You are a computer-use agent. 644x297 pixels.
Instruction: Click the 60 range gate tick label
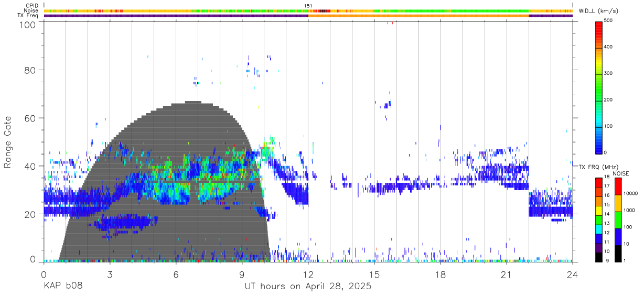point(29,118)
